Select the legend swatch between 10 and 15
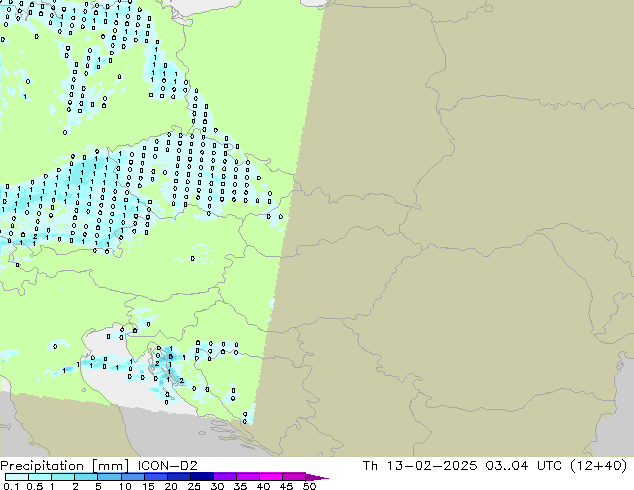634x490 pixels. (132, 477)
